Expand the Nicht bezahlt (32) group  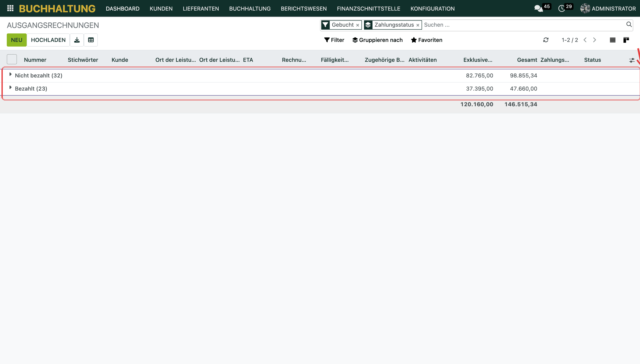coord(39,76)
